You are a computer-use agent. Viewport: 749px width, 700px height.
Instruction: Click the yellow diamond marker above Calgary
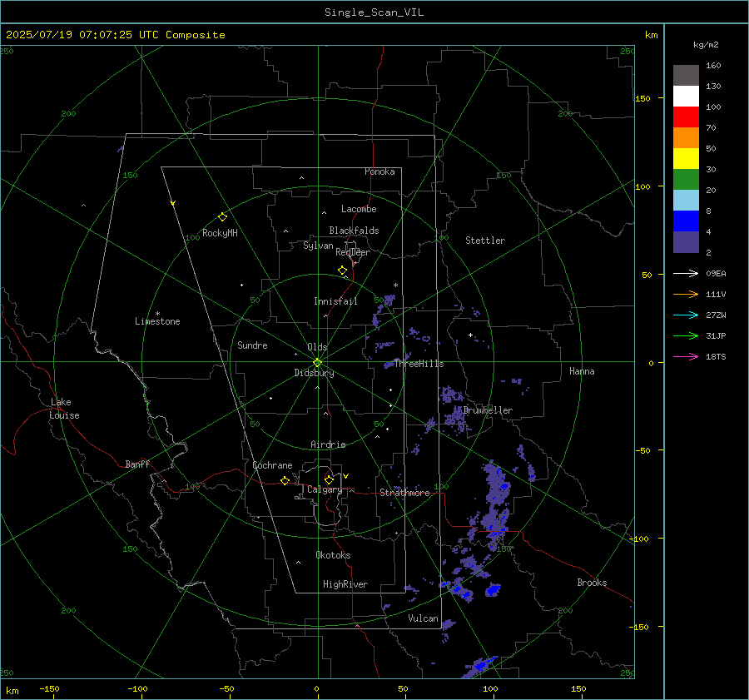point(329,479)
